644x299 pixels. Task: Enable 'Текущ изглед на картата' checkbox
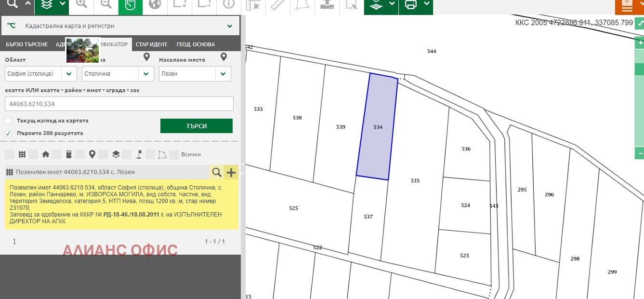point(8,121)
